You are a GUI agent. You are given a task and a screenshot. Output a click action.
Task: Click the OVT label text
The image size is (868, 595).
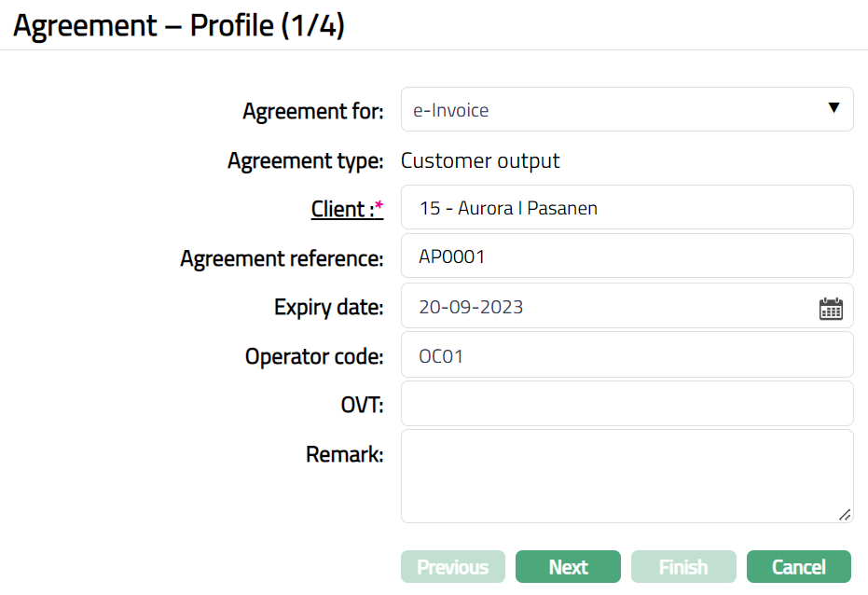362,405
